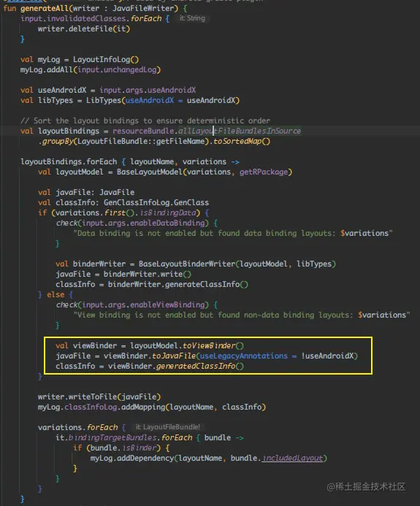Click the unchangedLog property
The width and height of the screenshot is (420, 506).
click(x=130, y=70)
